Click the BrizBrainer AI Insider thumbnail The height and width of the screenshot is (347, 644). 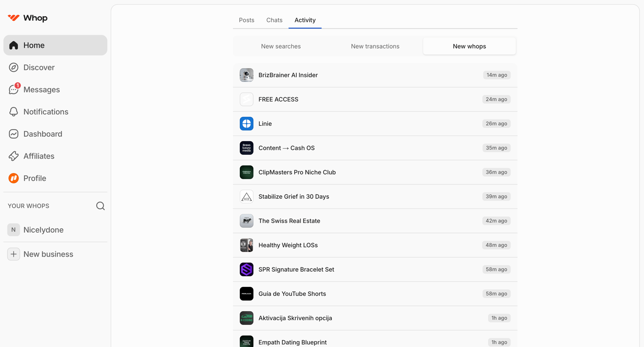tap(247, 75)
